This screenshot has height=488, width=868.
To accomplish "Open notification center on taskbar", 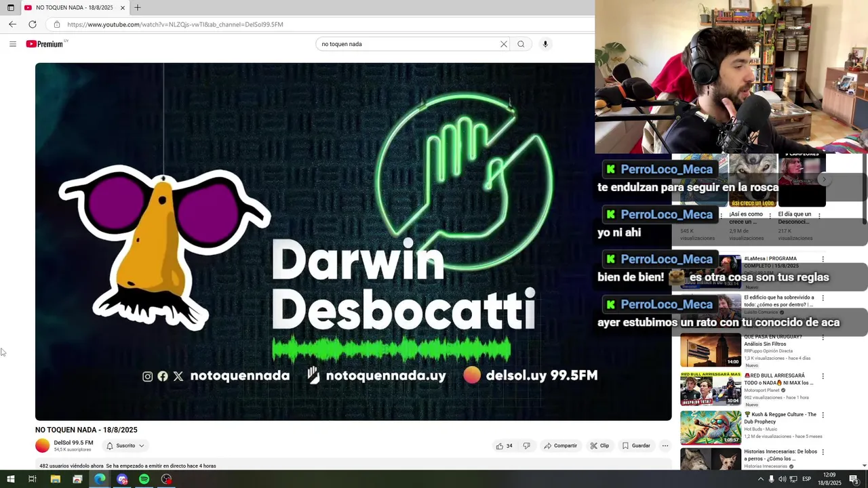I will click(x=854, y=479).
